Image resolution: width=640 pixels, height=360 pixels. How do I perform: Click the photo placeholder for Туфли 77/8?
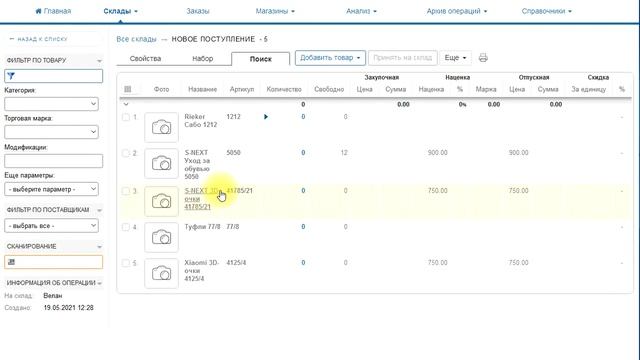(x=161, y=237)
